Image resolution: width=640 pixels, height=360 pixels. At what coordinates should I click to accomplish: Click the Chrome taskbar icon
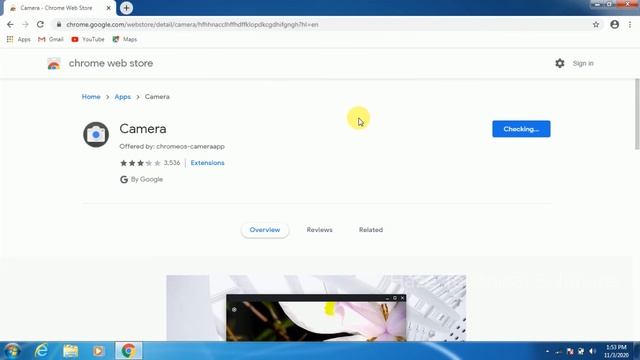pos(128,351)
